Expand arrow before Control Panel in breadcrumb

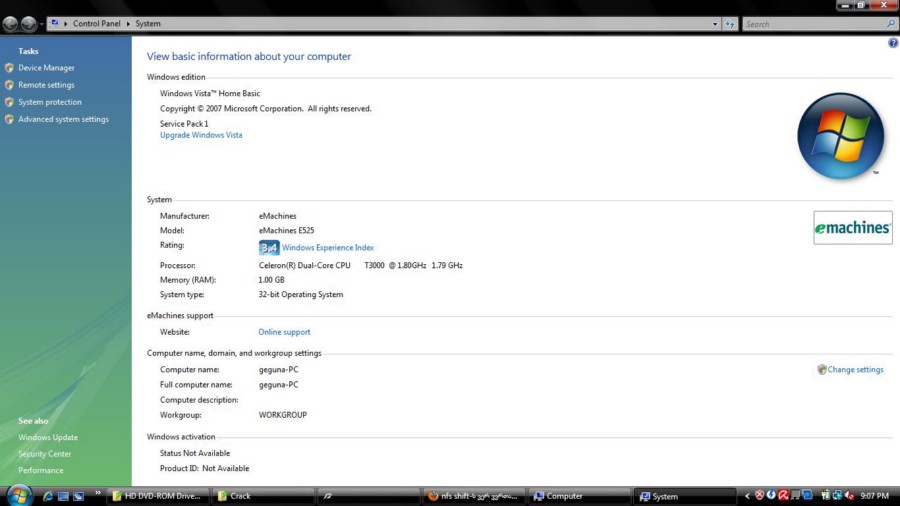[65, 24]
